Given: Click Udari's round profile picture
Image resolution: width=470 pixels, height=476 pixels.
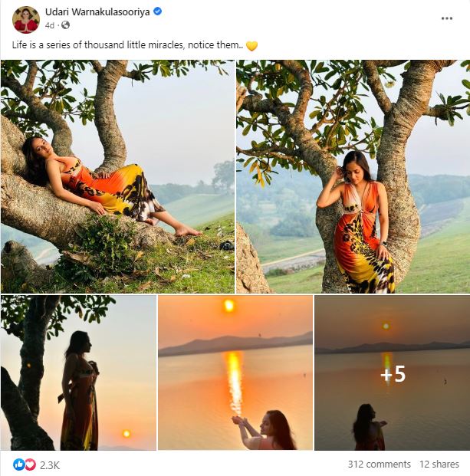Looking at the screenshot, I should tap(26, 19).
